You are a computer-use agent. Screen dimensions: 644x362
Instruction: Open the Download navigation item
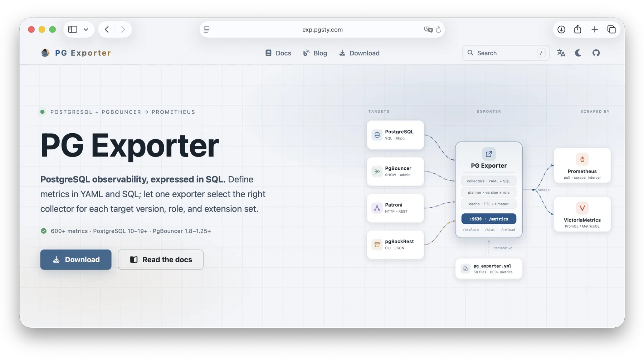(359, 53)
